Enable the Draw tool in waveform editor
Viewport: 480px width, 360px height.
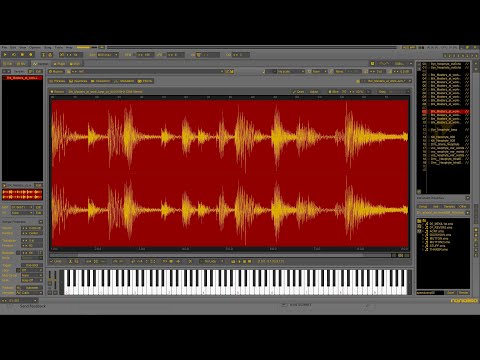298,92
